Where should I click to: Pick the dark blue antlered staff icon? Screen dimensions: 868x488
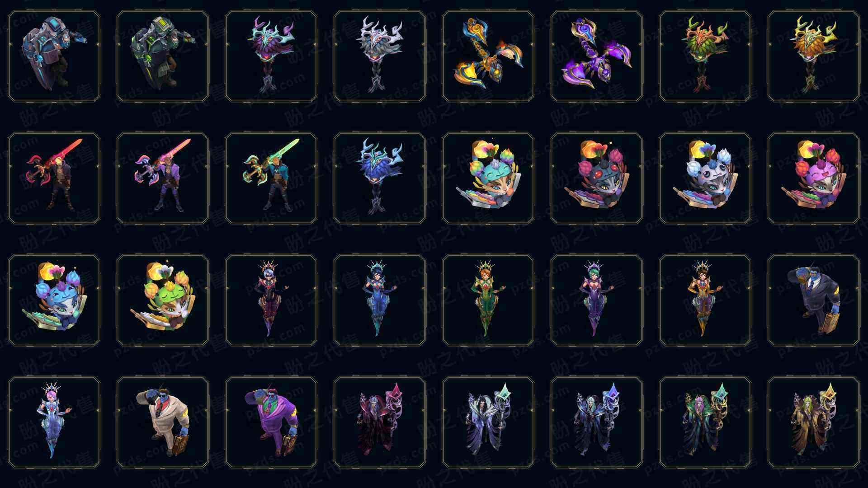coord(380,178)
